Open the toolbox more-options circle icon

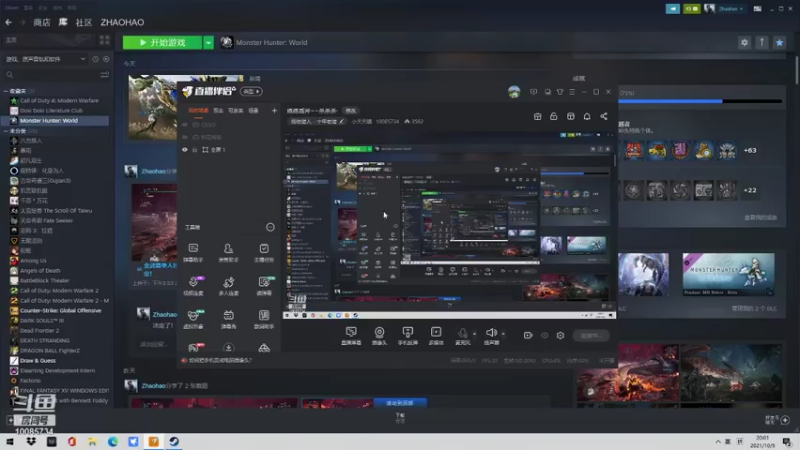pyautogui.click(x=270, y=227)
